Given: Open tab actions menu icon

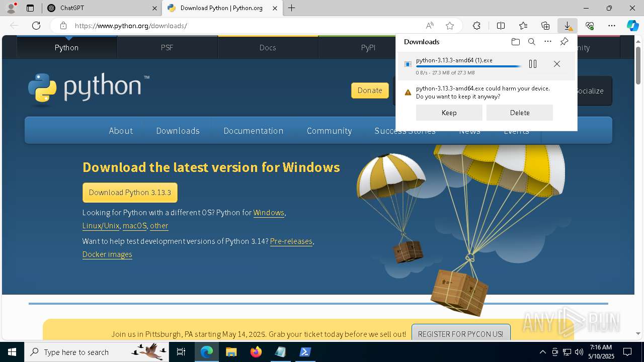Looking at the screenshot, I should click(30, 8).
